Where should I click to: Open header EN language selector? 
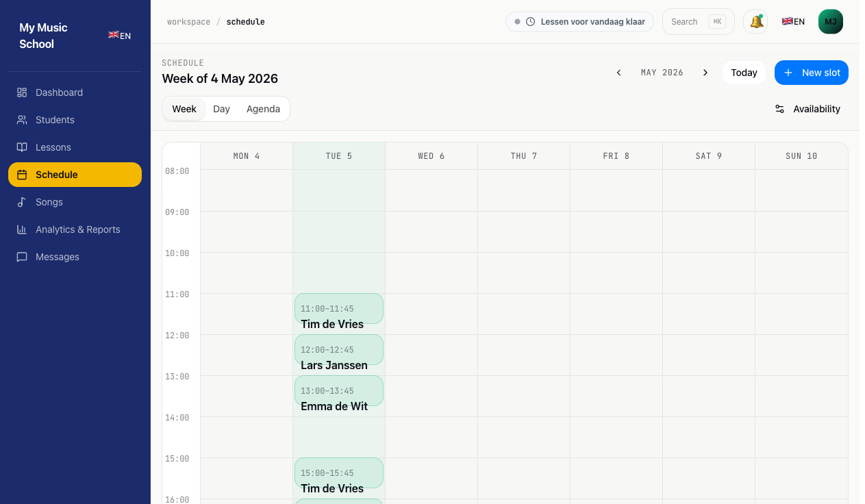click(793, 22)
